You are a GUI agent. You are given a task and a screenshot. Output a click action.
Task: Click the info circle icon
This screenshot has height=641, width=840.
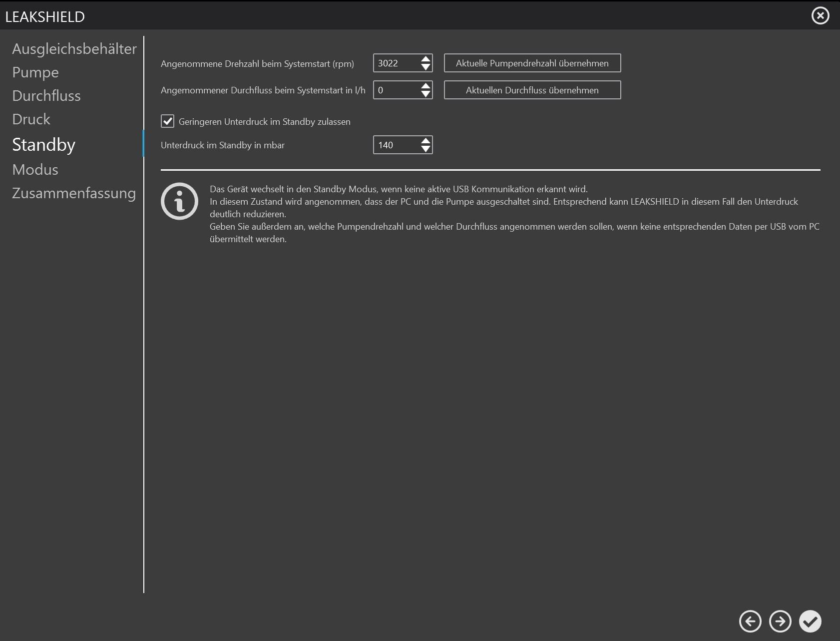click(x=180, y=201)
